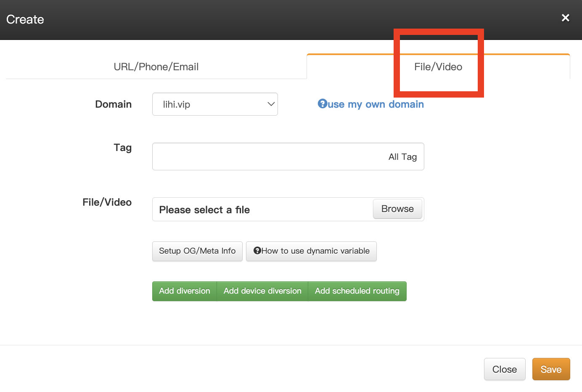Open Setup OG/Meta Info

pos(197,251)
